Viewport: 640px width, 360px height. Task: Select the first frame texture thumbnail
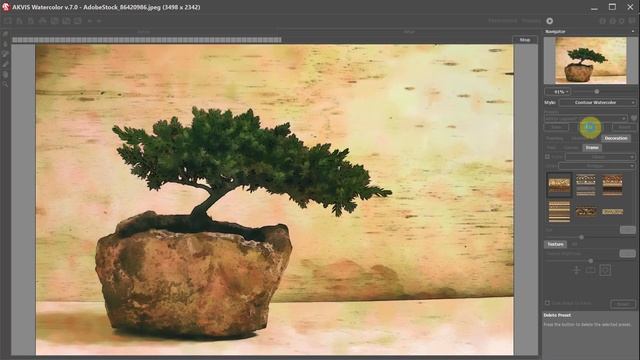tap(559, 185)
